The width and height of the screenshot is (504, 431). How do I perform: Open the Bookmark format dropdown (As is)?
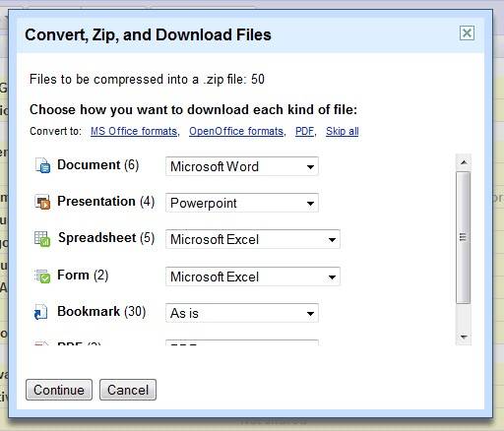click(x=242, y=313)
